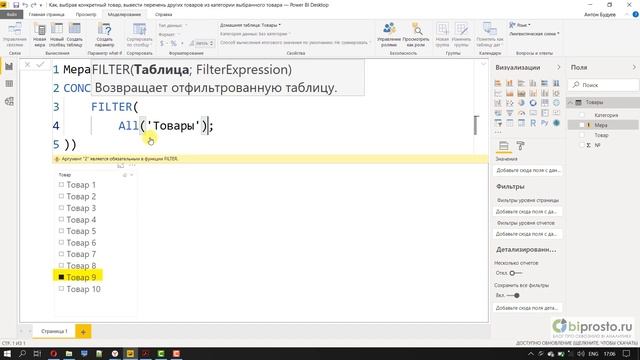The image size is (640, 360).
Task: Click the Values drop area (Добавьте сюда поля)
Action: pyautogui.click(x=528, y=170)
